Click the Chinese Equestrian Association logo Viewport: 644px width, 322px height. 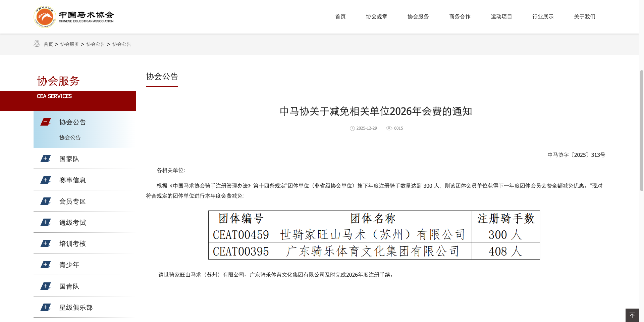click(x=74, y=16)
